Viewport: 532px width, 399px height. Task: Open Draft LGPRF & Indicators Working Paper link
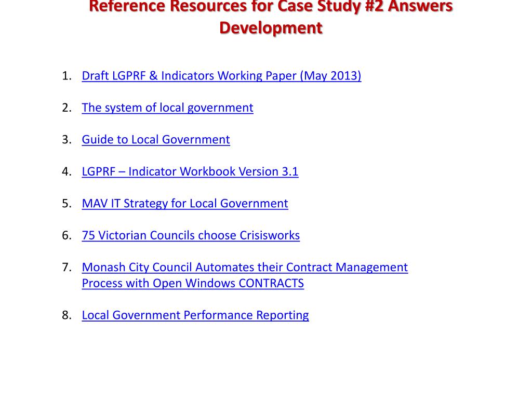pyautogui.click(x=221, y=76)
